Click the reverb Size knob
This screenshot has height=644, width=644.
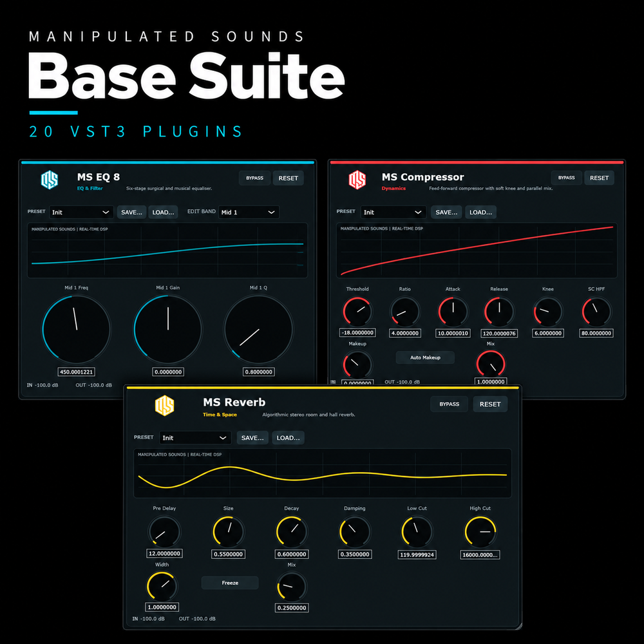[229, 532]
